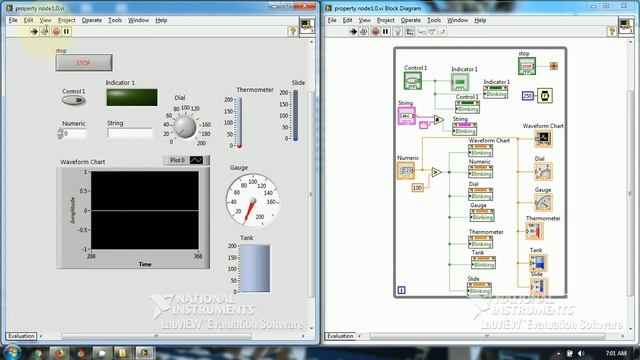Open File menu in front panel window
This screenshot has height=360, width=640.
pos(13,20)
